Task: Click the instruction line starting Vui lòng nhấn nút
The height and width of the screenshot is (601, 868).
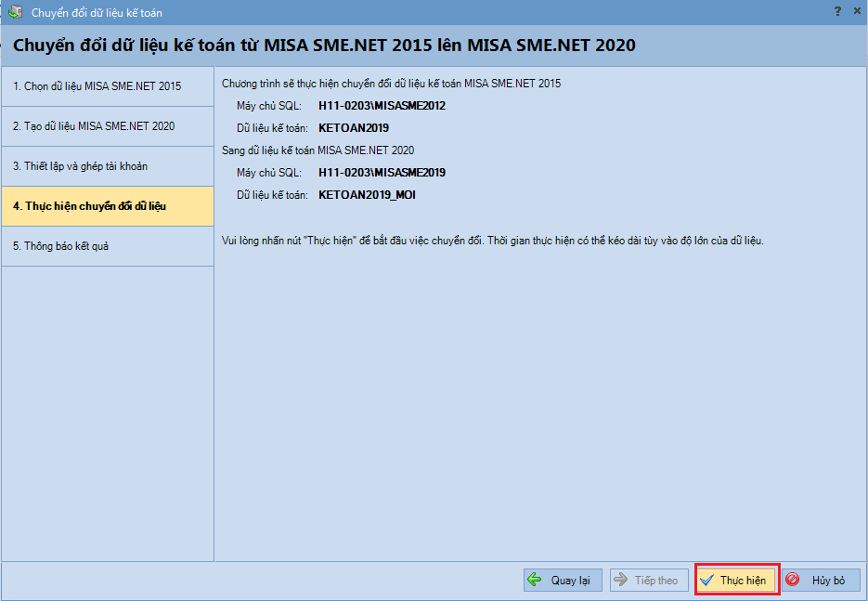Action: click(493, 241)
